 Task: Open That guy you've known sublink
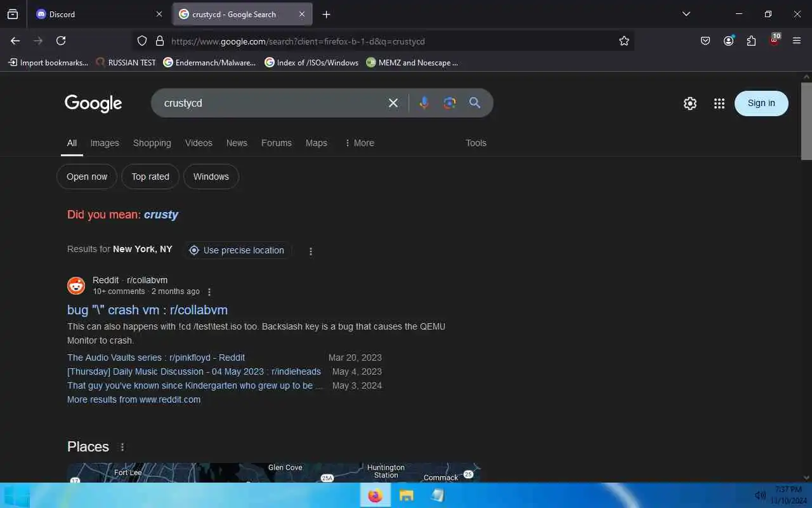pos(195,385)
